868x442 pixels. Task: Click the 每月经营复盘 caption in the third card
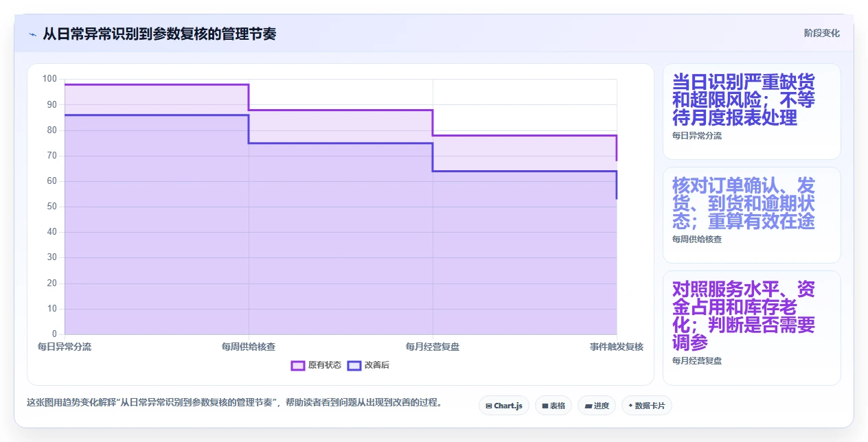(697, 361)
